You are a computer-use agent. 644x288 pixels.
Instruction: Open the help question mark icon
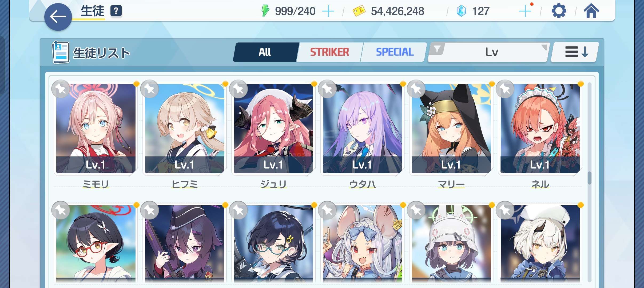(x=116, y=11)
